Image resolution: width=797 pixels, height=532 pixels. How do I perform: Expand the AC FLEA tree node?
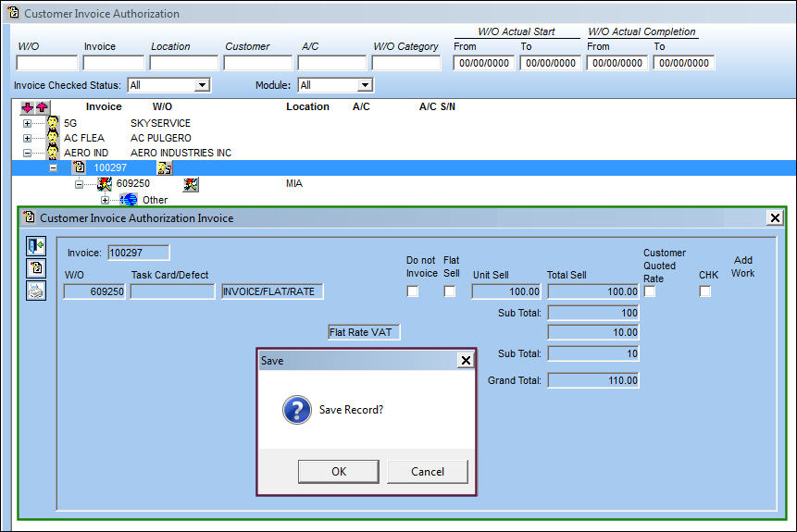(28, 138)
